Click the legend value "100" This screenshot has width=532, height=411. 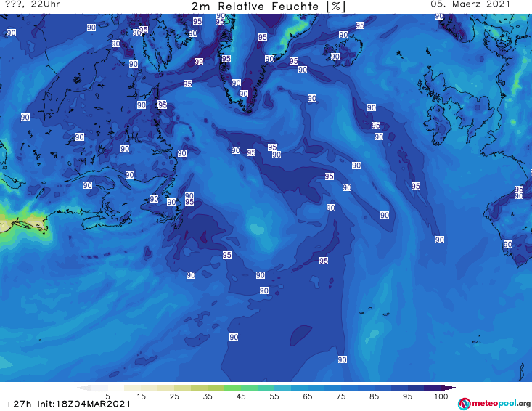coord(441,396)
